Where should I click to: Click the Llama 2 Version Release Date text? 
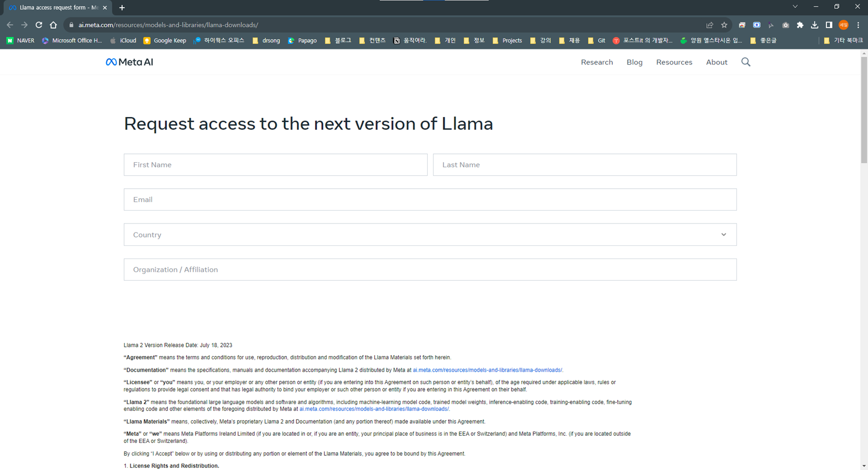pos(178,345)
